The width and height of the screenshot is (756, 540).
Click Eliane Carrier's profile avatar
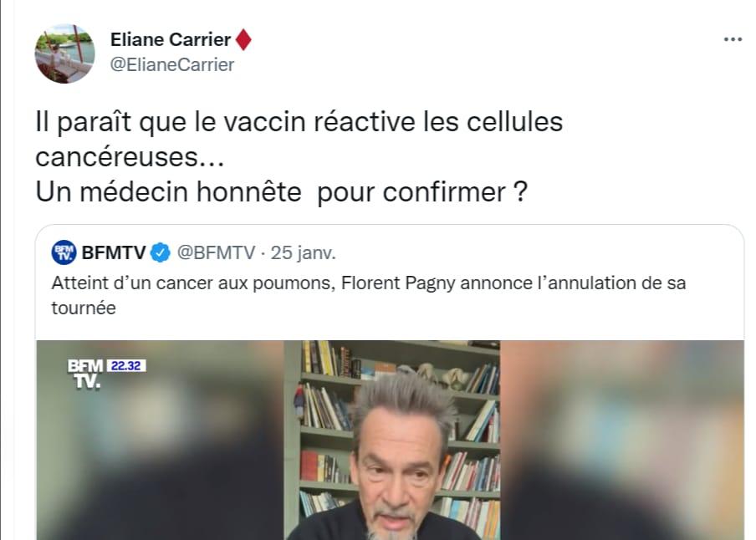tap(64, 53)
